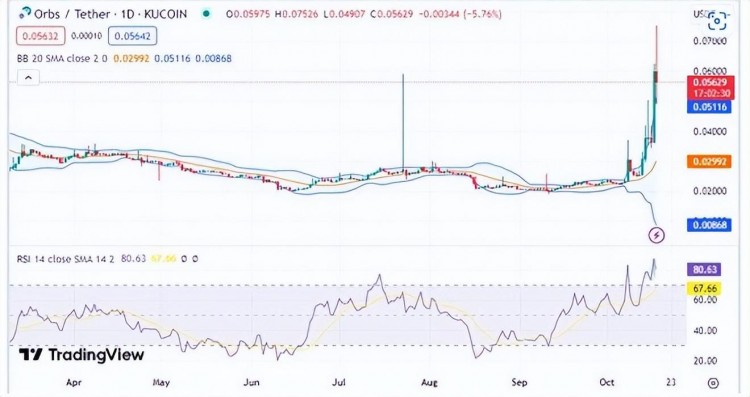Click the Orbs symbol logo icon

point(24,13)
